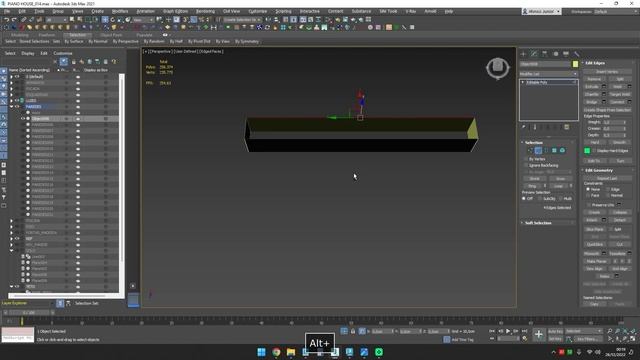Screen dimensions: 640x360
Task: Select the Edge constraint radio button
Action: [608, 189]
